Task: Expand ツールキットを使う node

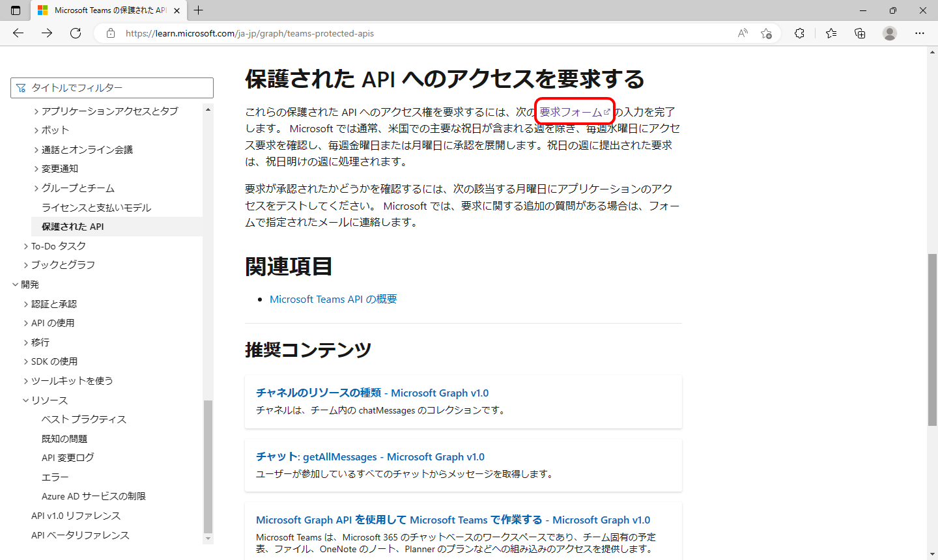Action: click(26, 381)
